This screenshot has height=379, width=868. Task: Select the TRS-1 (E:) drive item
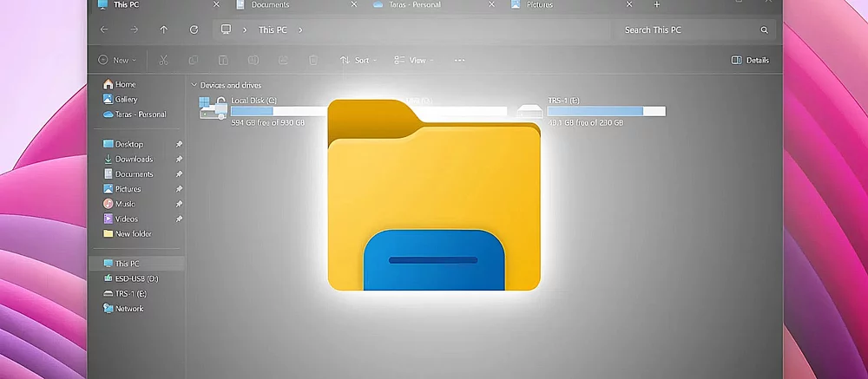pos(591,111)
